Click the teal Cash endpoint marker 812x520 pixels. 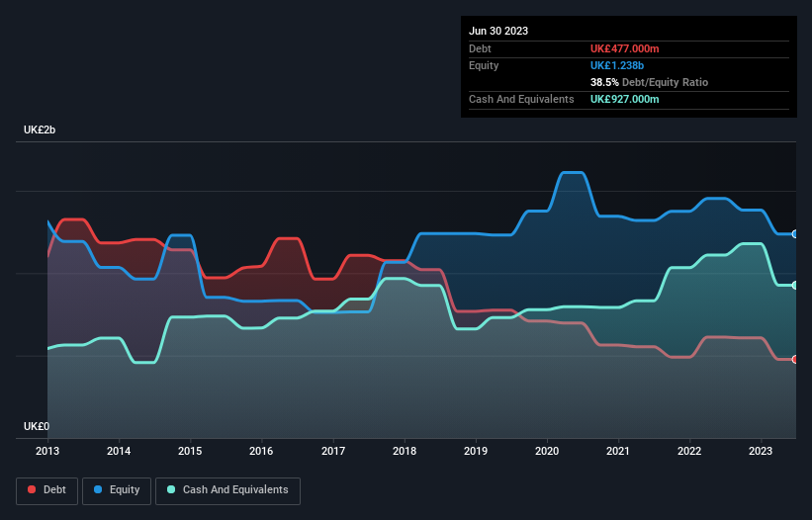pyautogui.click(x=795, y=285)
